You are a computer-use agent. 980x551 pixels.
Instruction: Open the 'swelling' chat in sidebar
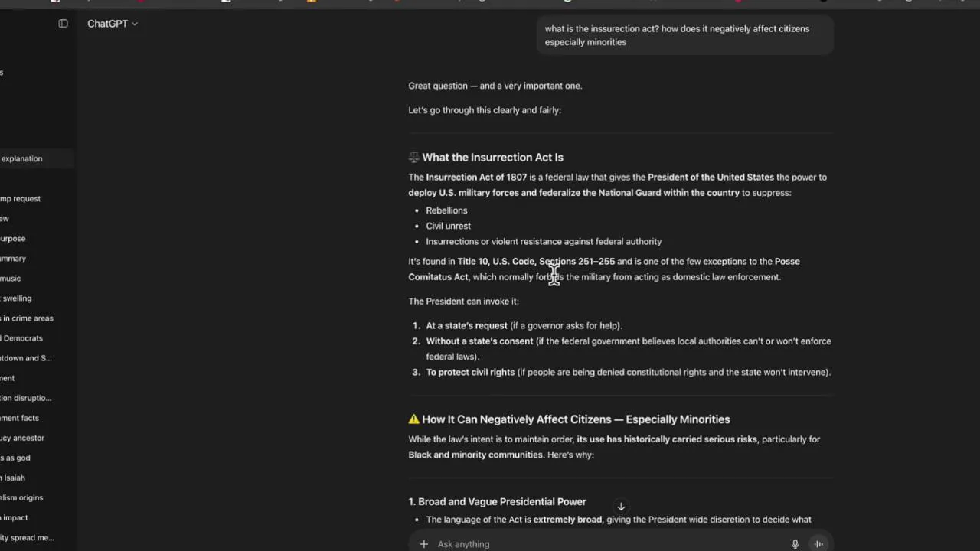coord(36,298)
